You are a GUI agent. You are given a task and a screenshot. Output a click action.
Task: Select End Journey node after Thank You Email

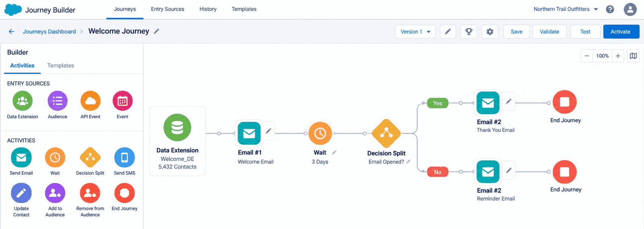click(564, 102)
